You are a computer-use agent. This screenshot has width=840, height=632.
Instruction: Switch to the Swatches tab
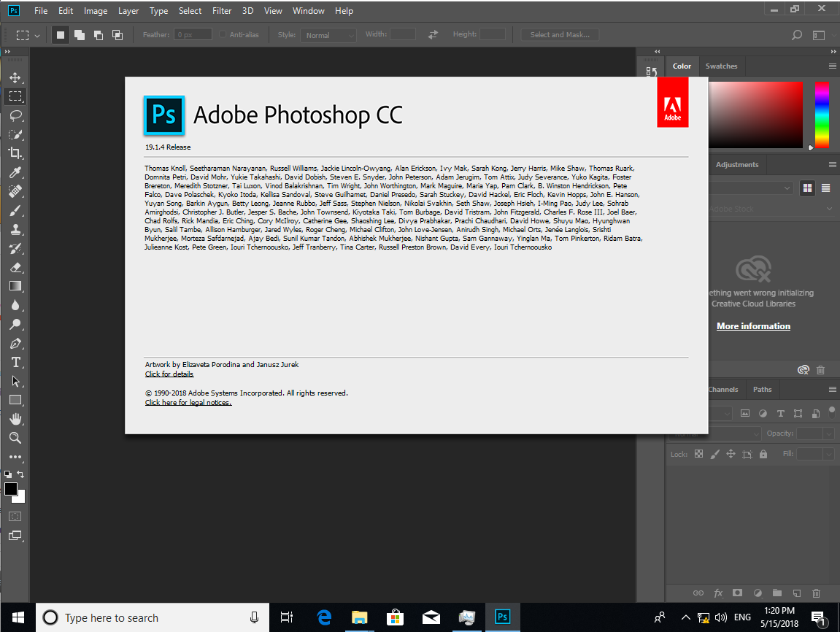pos(721,66)
